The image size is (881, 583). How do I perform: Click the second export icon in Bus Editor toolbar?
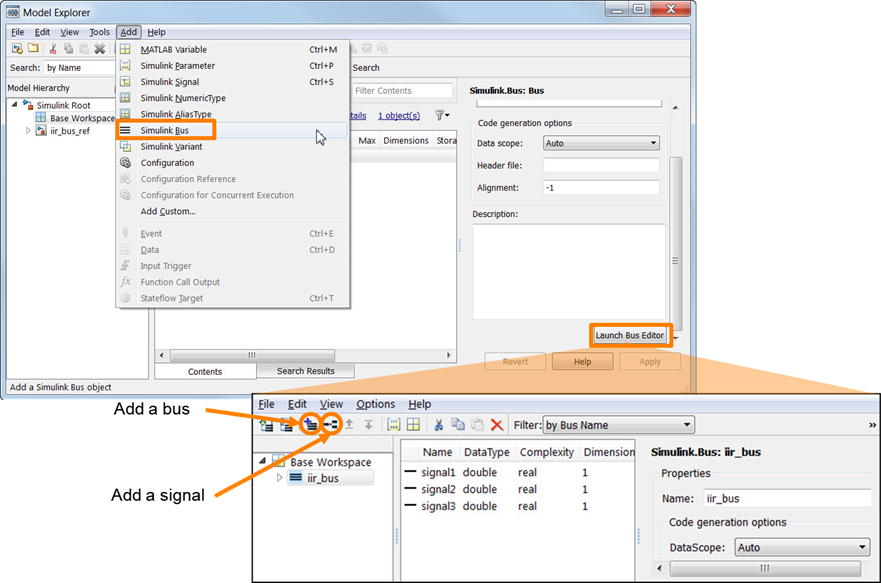pos(287,425)
